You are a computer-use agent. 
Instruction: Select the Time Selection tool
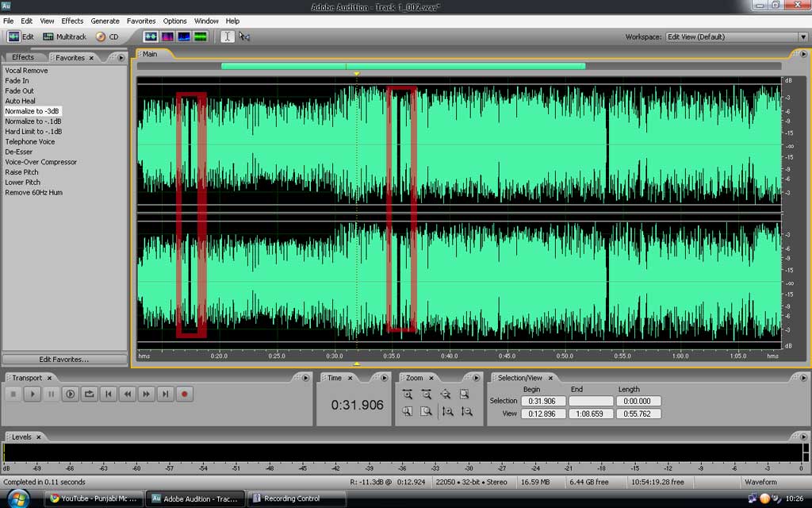pos(227,37)
